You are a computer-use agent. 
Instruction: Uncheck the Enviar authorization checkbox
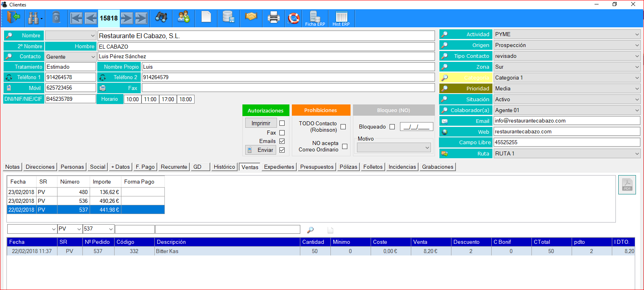point(282,150)
